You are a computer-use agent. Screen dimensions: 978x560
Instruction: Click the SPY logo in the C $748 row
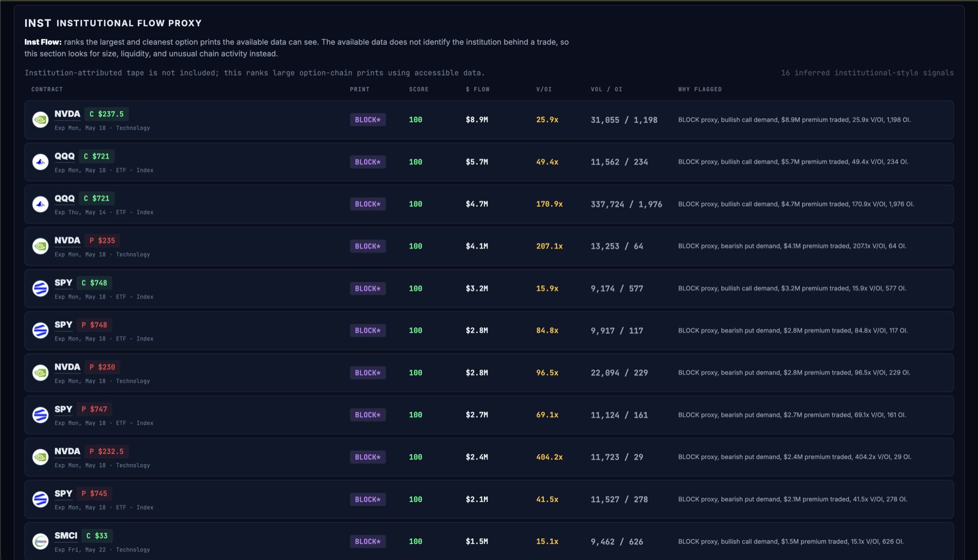pos(40,288)
